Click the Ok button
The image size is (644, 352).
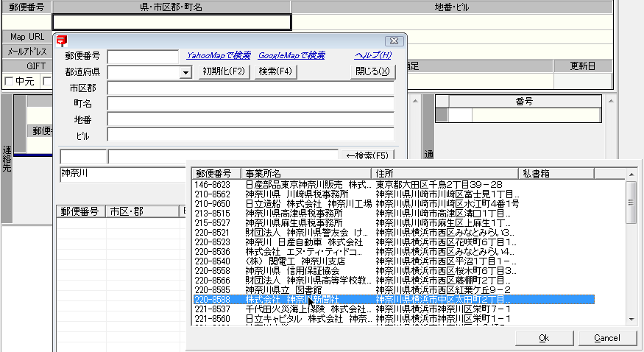[544, 338]
